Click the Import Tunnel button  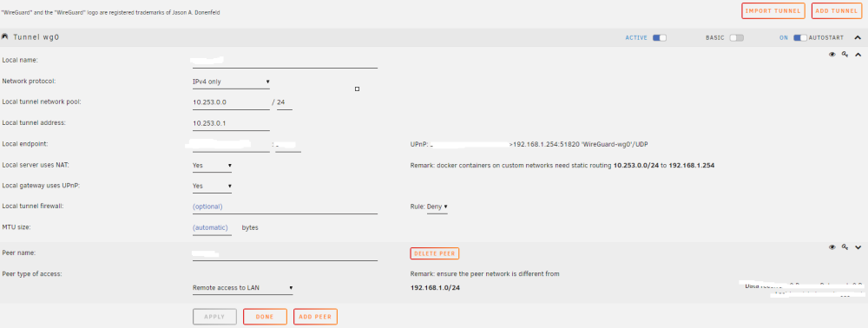(x=773, y=11)
